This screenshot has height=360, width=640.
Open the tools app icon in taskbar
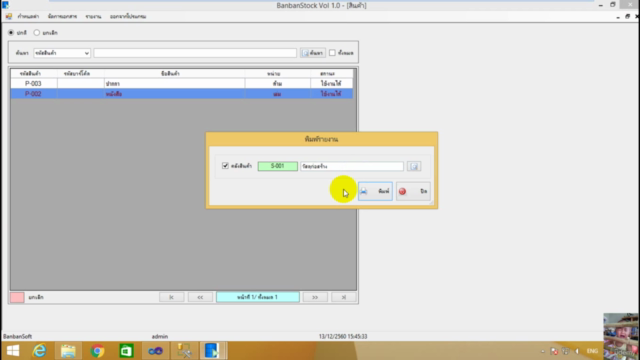184,351
